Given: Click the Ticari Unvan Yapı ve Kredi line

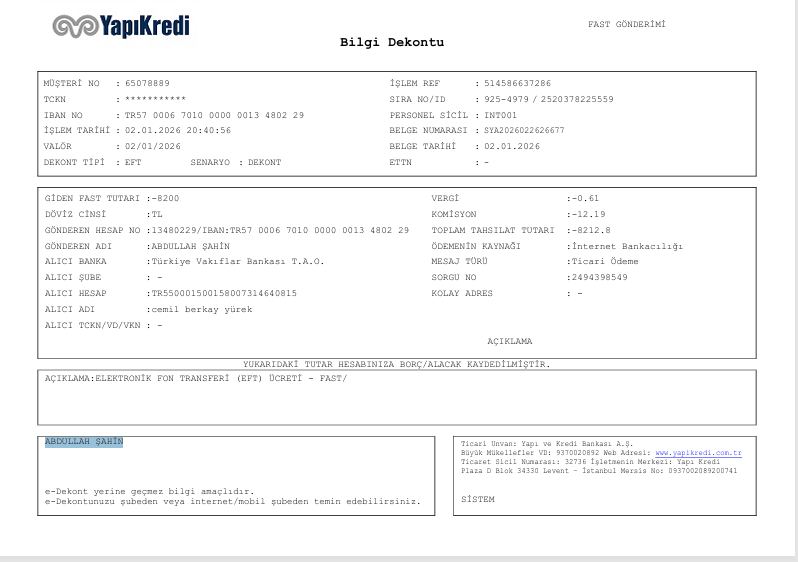Looking at the screenshot, I should point(547,444).
